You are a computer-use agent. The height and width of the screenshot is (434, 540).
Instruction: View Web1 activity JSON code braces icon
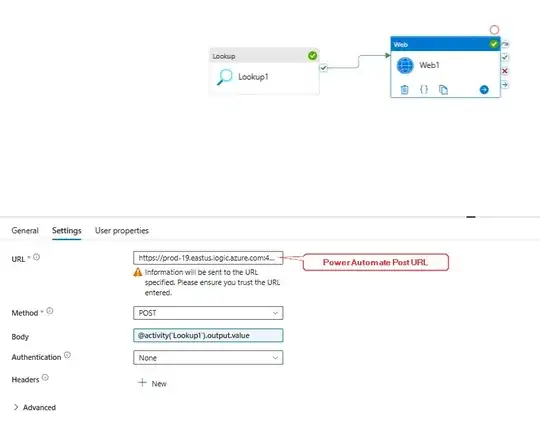click(x=424, y=90)
